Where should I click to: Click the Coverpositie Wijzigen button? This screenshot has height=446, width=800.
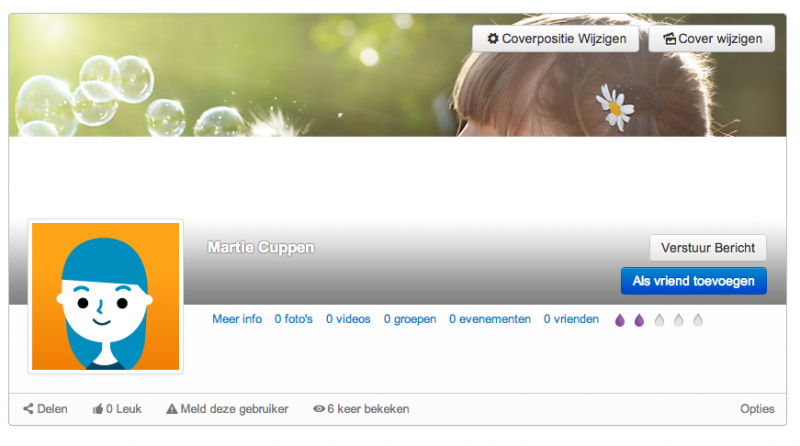556,39
